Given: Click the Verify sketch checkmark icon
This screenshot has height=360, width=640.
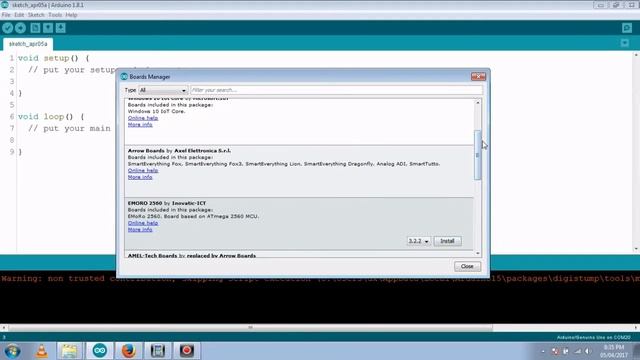Looking at the screenshot, I should click(8, 28).
